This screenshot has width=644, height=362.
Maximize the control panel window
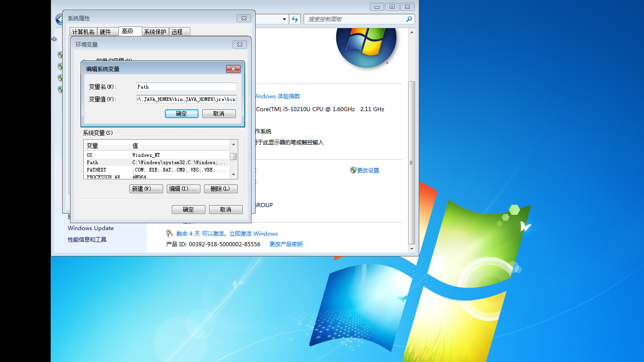392,6
